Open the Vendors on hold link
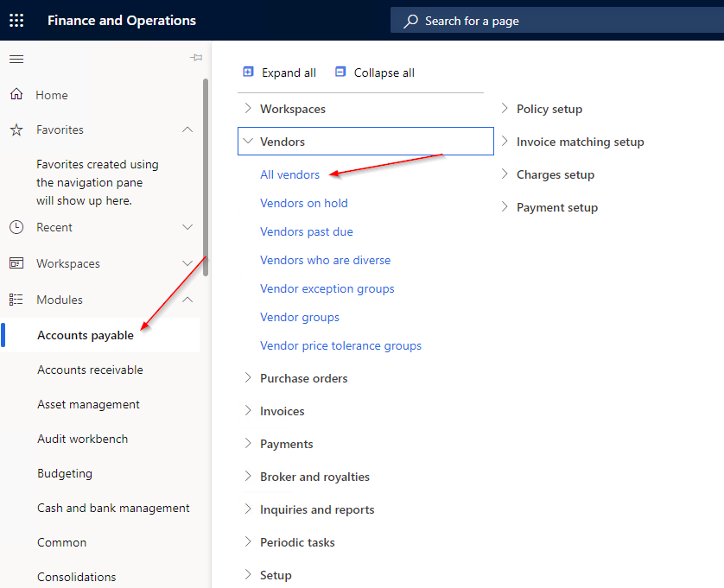 pos(304,203)
